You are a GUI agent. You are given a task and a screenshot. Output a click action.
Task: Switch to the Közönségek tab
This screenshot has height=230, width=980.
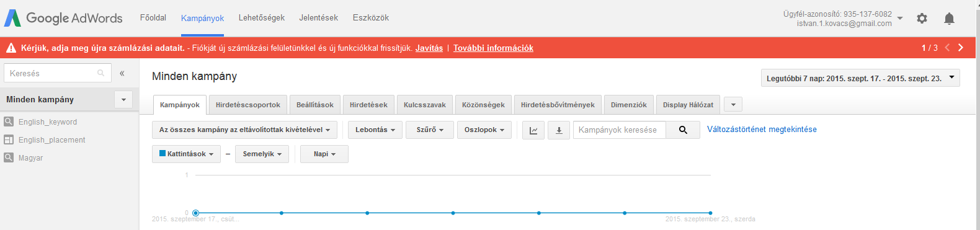tap(483, 105)
